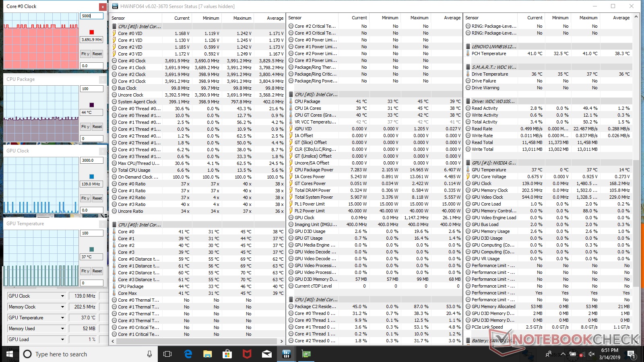Viewport: 644px width, 362px height.
Task: Click Reset in Core #0 Clock graph
Action: (x=97, y=54)
